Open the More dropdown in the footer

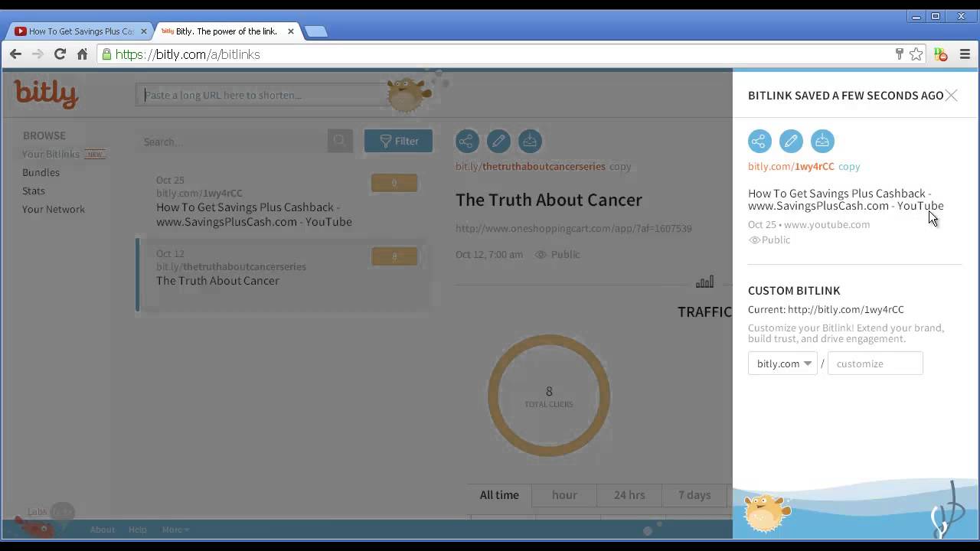pyautogui.click(x=175, y=530)
